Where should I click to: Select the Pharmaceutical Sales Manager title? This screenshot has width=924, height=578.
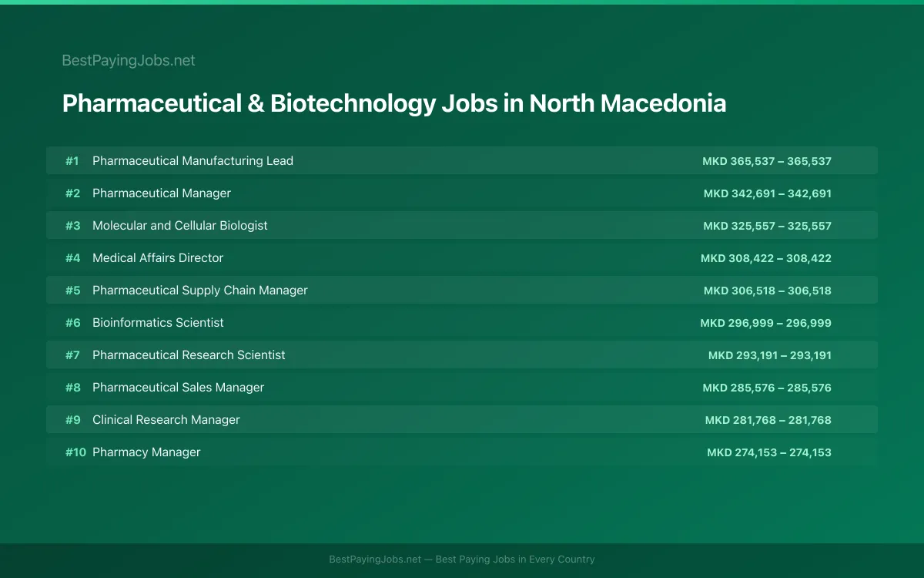[x=178, y=388]
